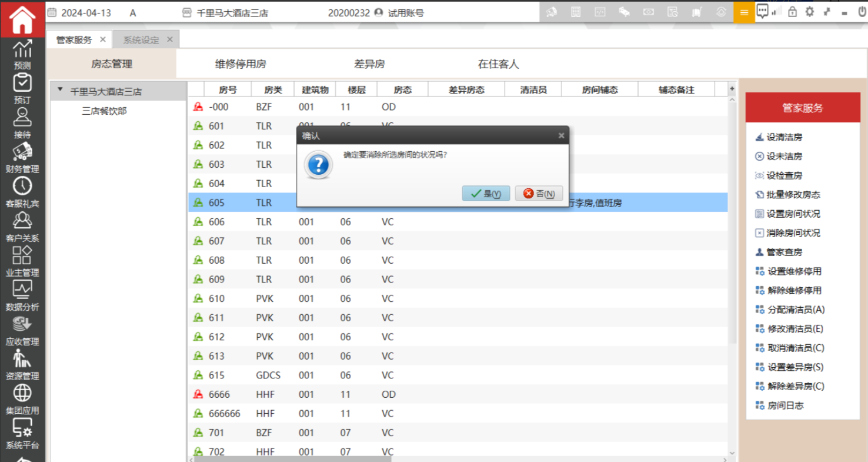Open the chat message bubble icon
Image resolution: width=868 pixels, height=462 pixels.
(x=763, y=11)
